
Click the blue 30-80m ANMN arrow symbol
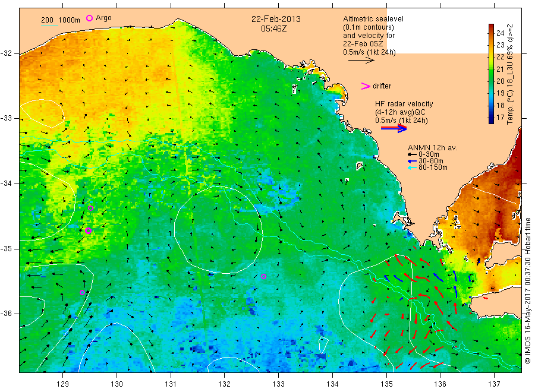coord(412,161)
